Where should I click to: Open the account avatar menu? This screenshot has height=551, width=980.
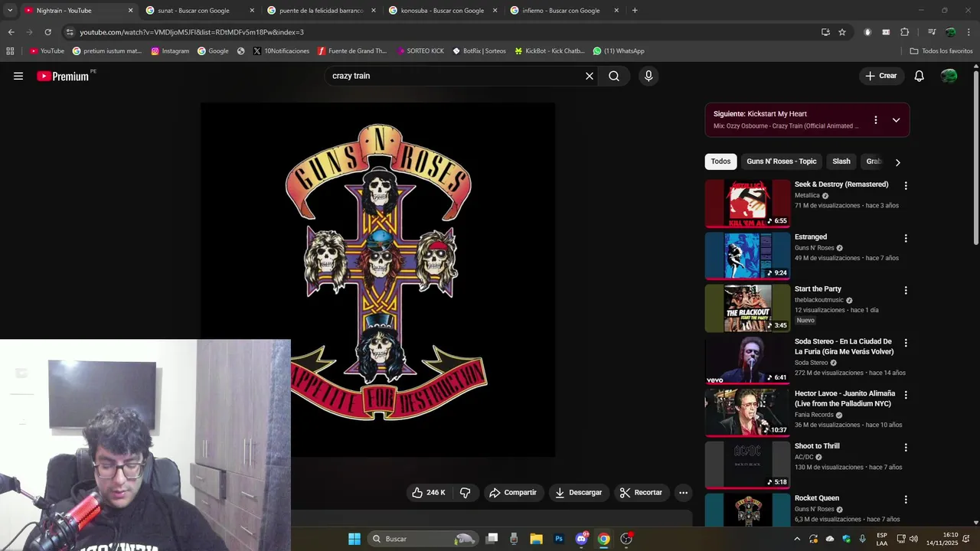[x=949, y=76]
